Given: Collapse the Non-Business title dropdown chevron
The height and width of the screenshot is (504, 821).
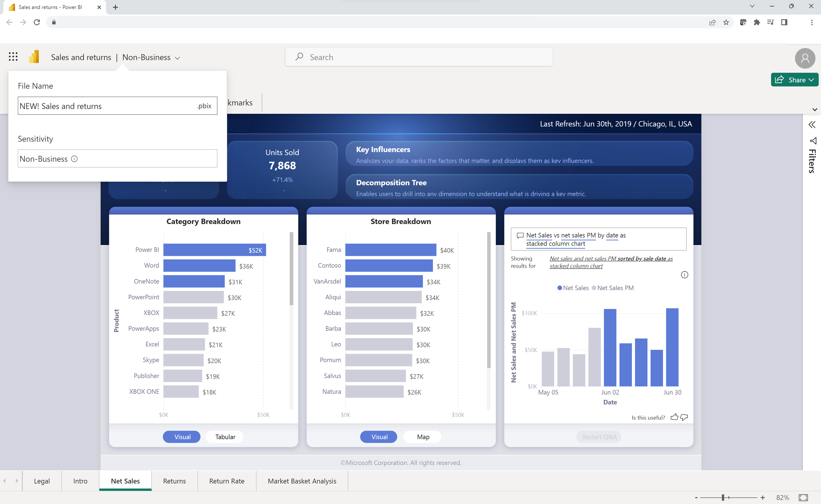Looking at the screenshot, I should tap(177, 58).
